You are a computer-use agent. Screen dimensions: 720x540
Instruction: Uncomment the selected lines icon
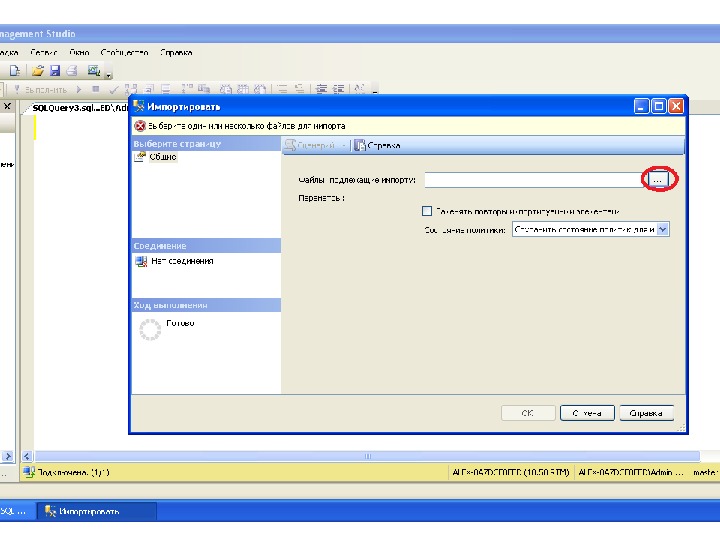(x=299, y=90)
